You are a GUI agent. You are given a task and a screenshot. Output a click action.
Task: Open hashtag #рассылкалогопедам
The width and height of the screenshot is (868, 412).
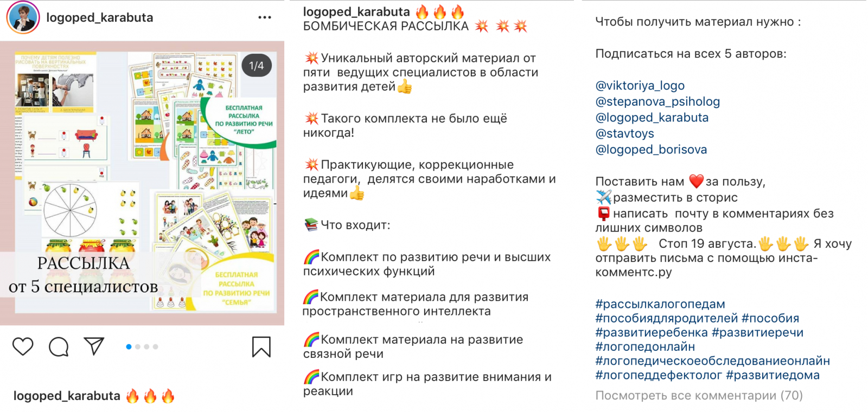pos(660,304)
